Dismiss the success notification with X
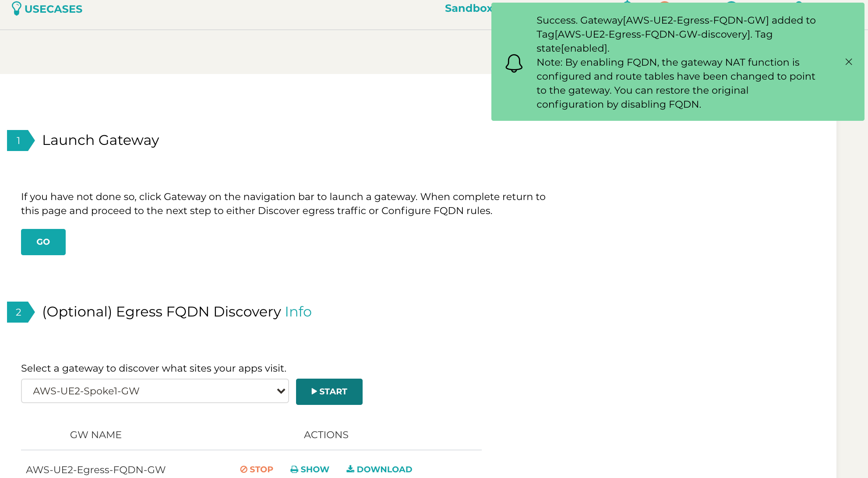Screen dimensions: 868x478 coord(849,62)
